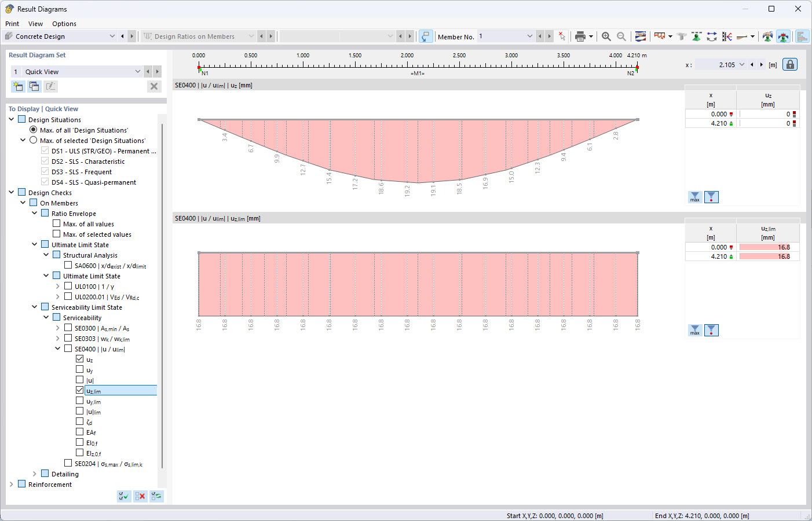Click the edit diagram set name icon
This screenshot has height=521, width=812.
[50, 86]
